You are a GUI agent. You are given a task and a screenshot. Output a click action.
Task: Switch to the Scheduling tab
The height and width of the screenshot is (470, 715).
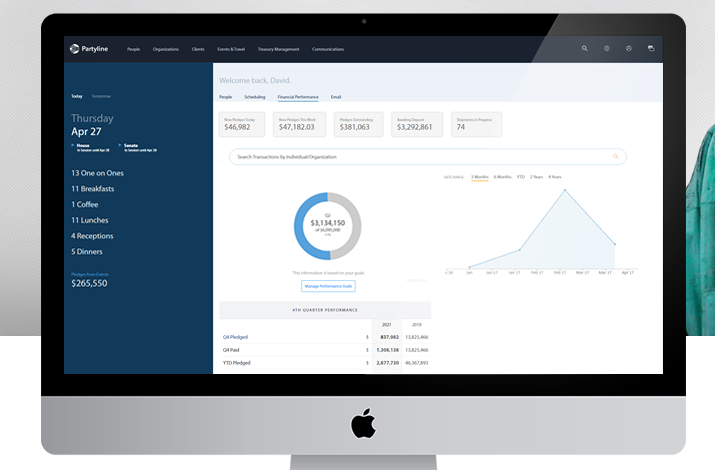254,97
